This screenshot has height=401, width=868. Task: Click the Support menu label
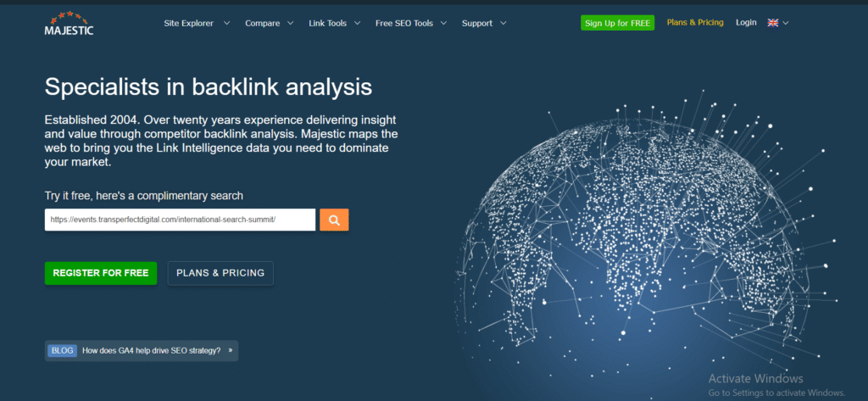(x=477, y=23)
